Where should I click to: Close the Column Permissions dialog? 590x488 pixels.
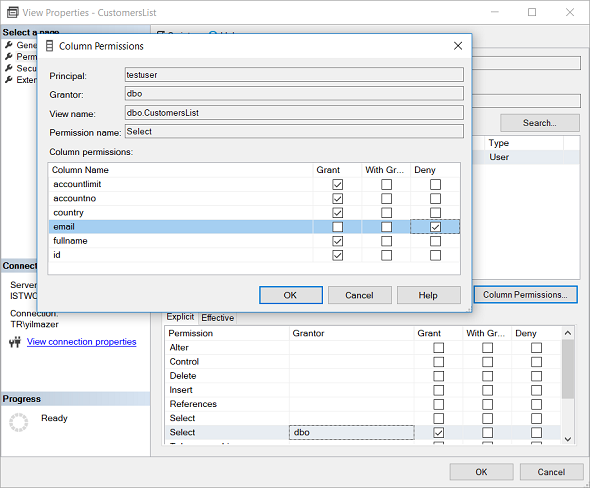(x=458, y=46)
